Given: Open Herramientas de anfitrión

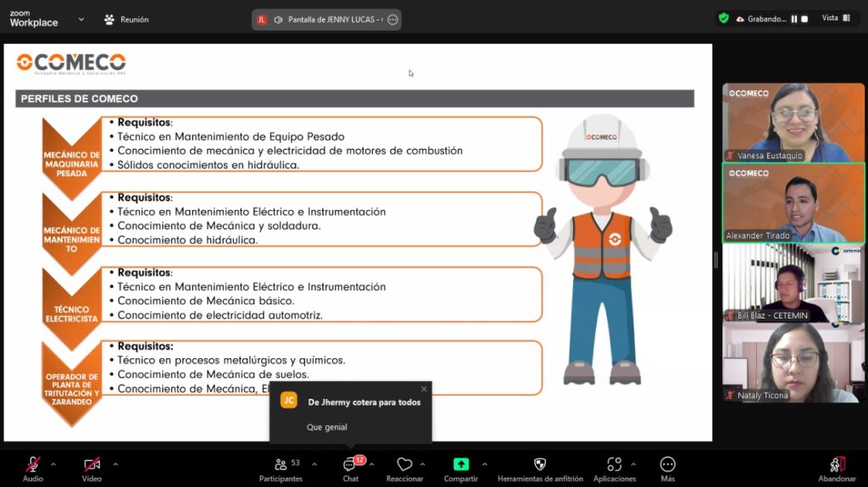Looking at the screenshot, I should tap(540, 465).
